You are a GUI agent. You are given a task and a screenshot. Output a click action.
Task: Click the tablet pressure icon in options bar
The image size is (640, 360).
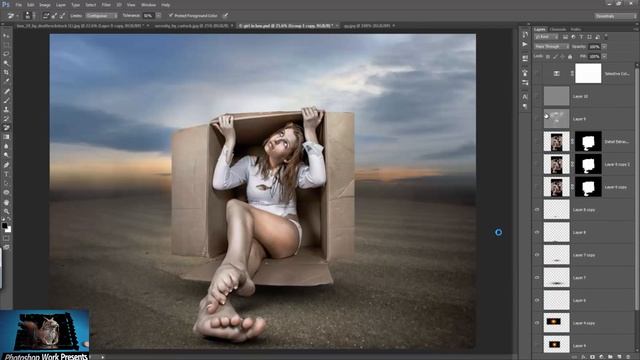pyautogui.click(x=225, y=16)
